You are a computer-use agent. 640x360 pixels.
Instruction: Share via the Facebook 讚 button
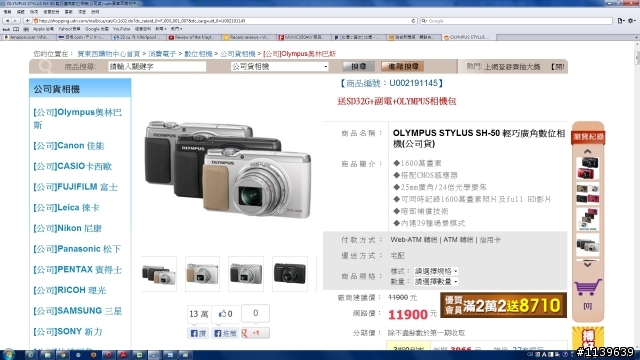(198, 333)
